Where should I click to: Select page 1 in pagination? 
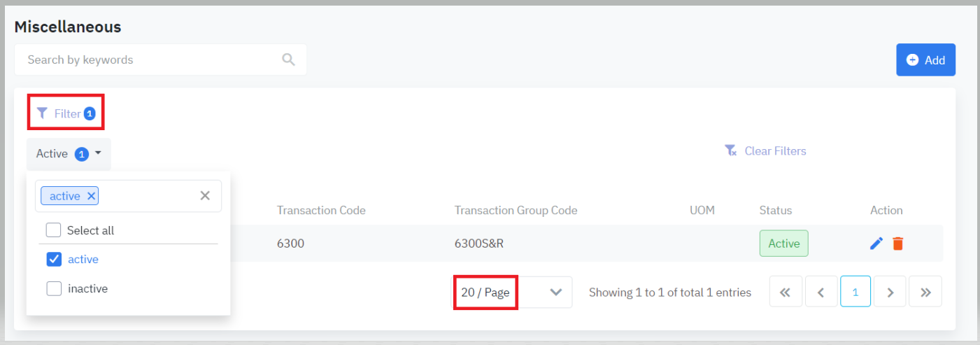855,292
